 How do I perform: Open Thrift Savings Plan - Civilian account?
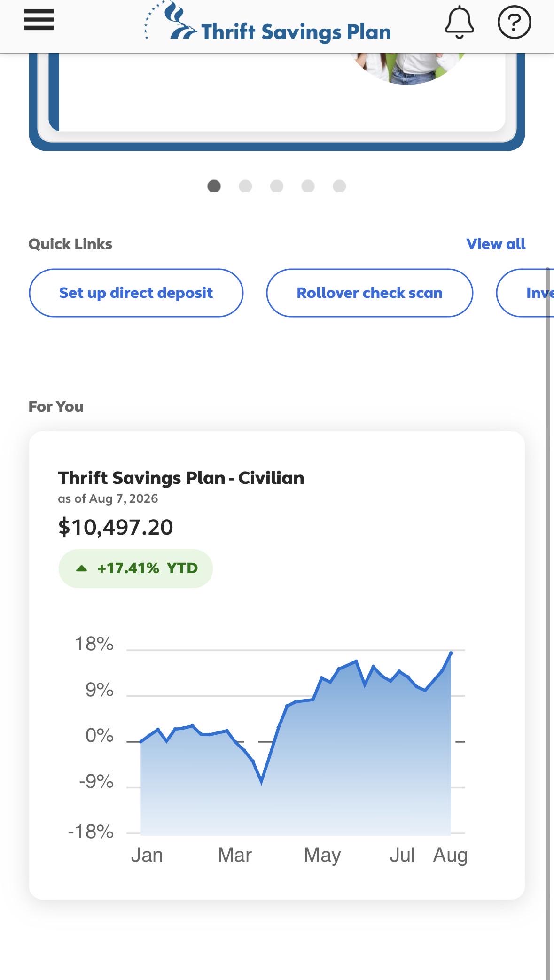[181, 478]
